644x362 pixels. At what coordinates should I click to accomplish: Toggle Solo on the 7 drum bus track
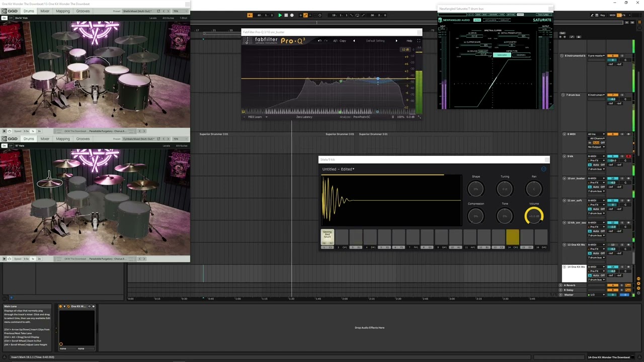[622, 95]
